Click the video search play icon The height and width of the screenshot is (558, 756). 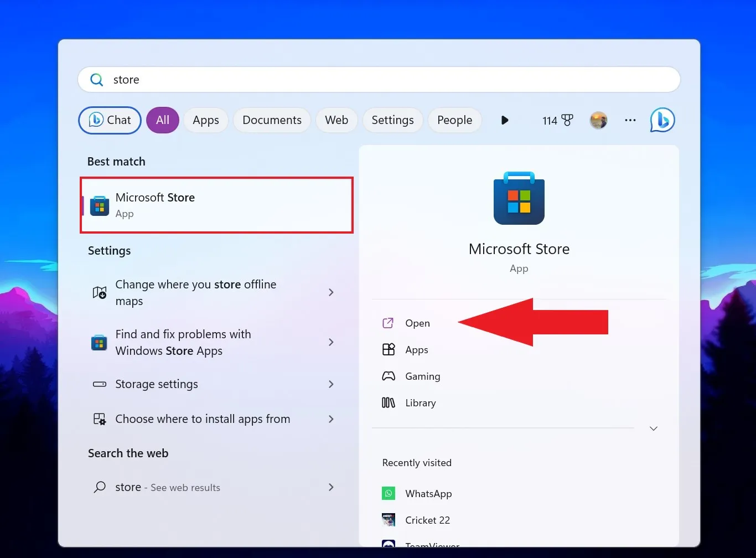pyautogui.click(x=504, y=120)
